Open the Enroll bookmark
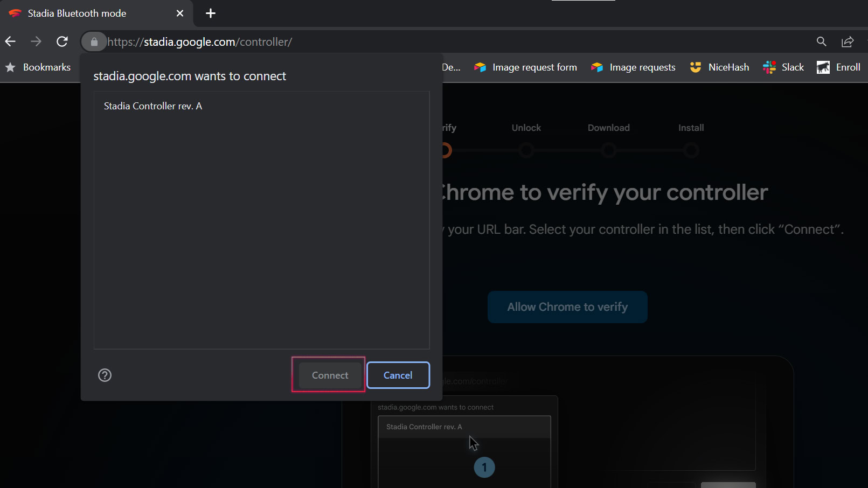Viewport: 868px width, 488px height. coord(839,67)
